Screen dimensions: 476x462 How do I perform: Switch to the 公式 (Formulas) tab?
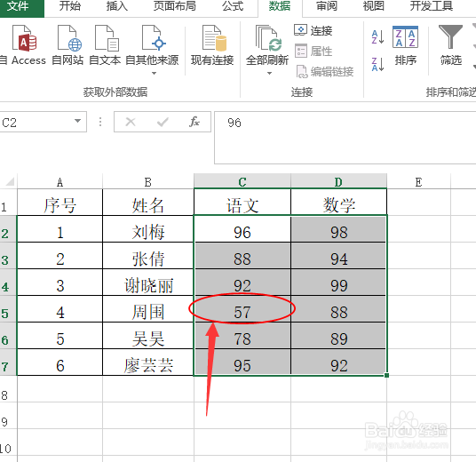pyautogui.click(x=233, y=6)
